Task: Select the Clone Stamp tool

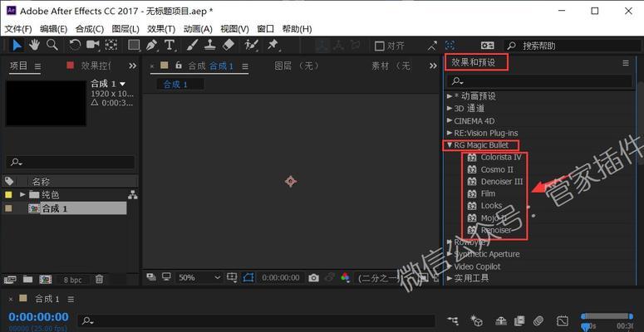Action: pos(210,45)
